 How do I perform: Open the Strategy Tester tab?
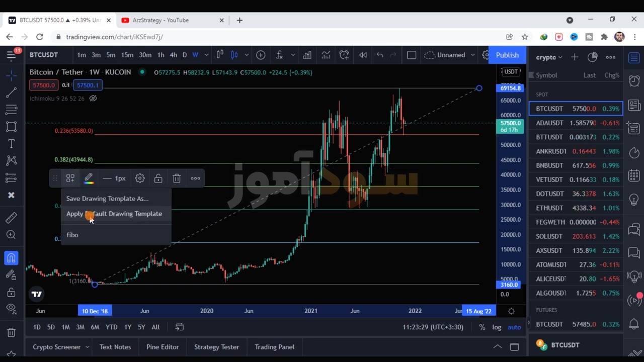[x=216, y=347]
